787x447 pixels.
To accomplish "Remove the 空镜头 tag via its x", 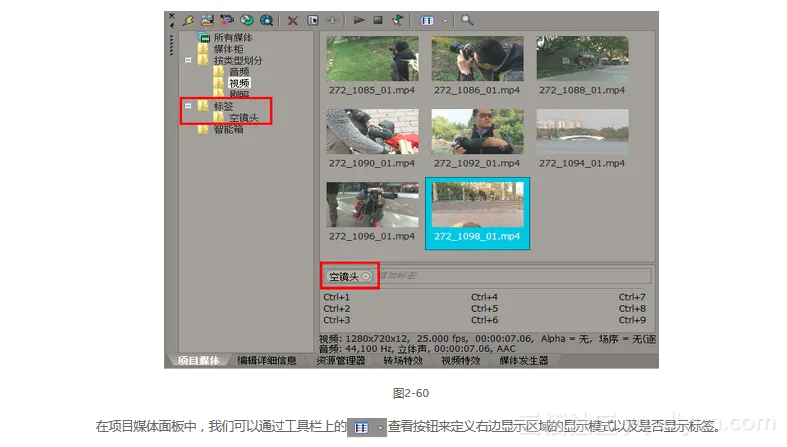I will click(366, 276).
